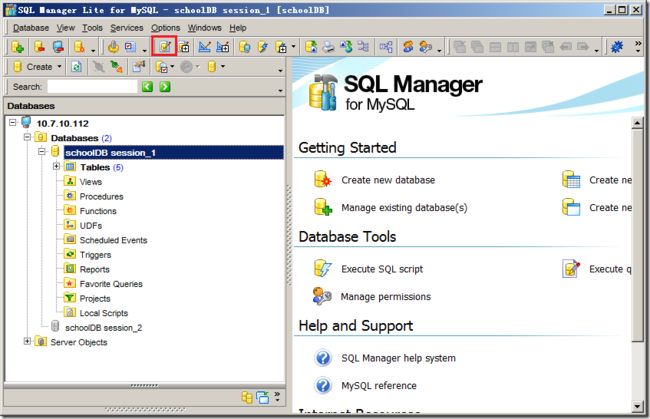Open the SQL Editor icon highlighted in toolbar
The width and height of the screenshot is (650, 419).
coord(165,46)
